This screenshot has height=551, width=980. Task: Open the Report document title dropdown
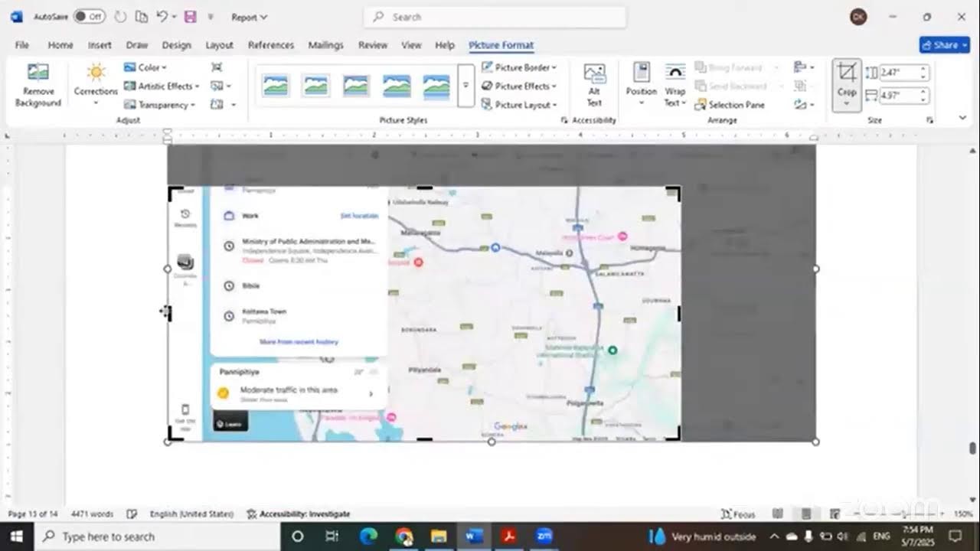point(249,17)
